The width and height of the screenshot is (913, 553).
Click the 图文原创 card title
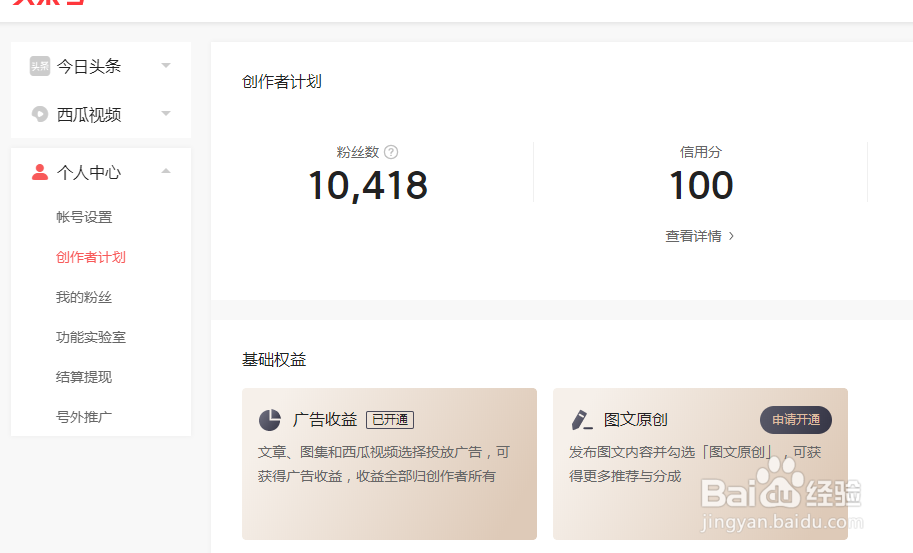tap(635, 420)
